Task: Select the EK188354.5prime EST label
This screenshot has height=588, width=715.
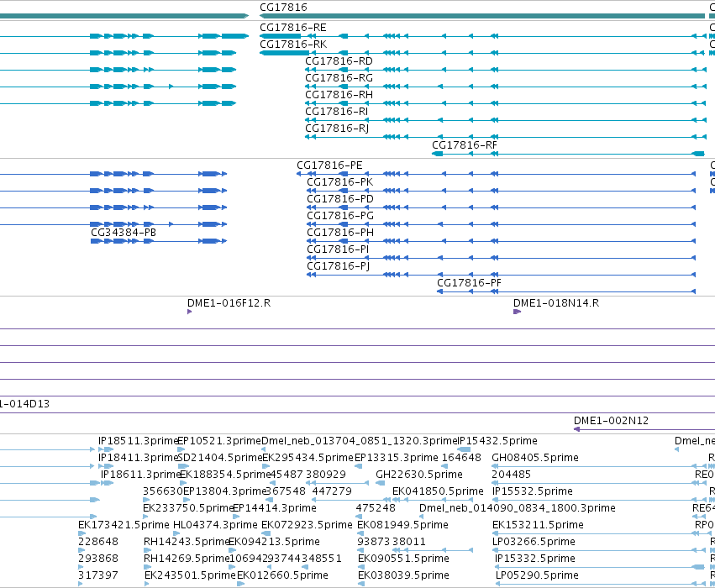Action: point(225,475)
